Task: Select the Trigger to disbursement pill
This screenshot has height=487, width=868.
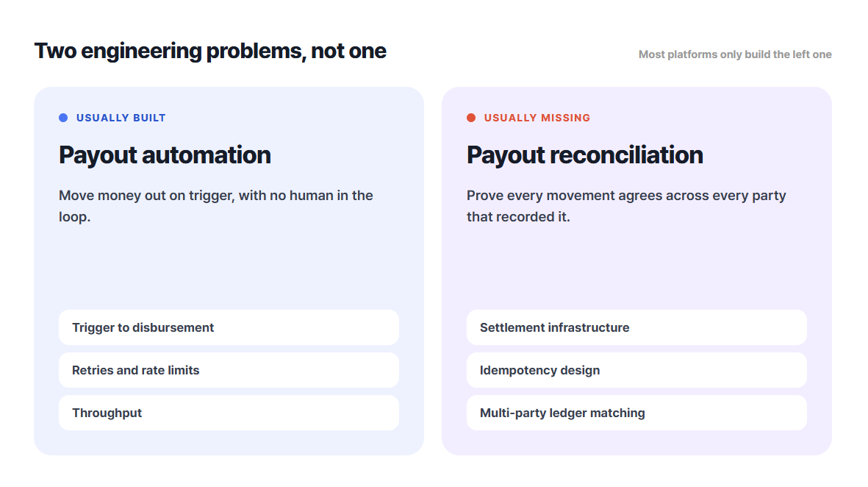Action: click(229, 327)
